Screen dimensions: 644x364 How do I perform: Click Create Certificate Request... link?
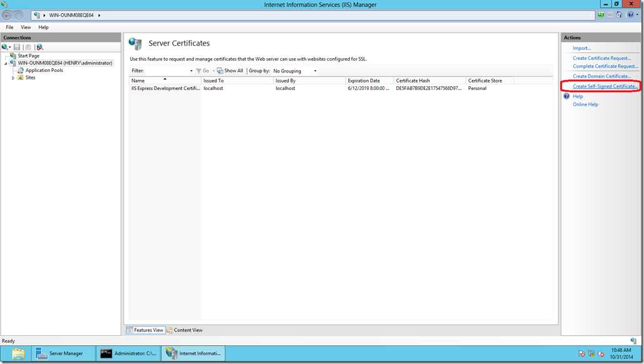click(601, 58)
